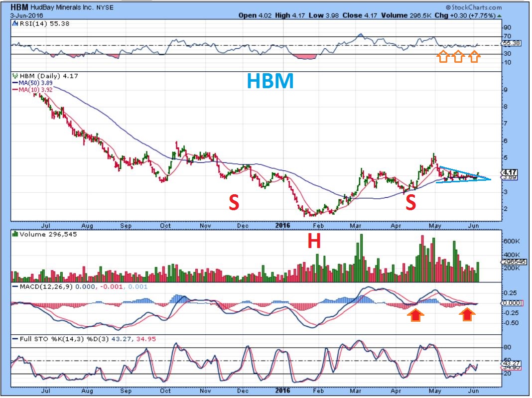This screenshot has height=398, width=532.
Task: Click the green up triangle after Chg percentage
Action: 500,15
